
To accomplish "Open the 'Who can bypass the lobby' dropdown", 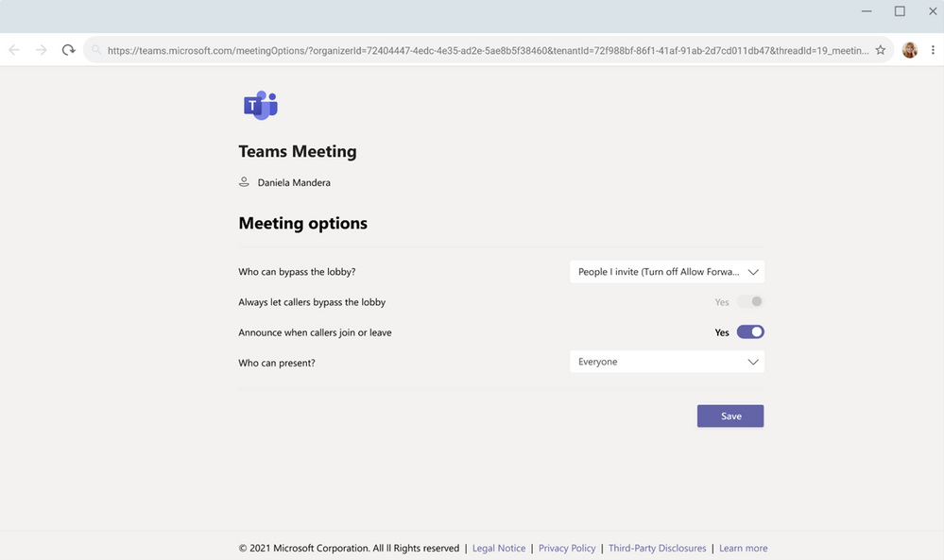I will point(666,272).
